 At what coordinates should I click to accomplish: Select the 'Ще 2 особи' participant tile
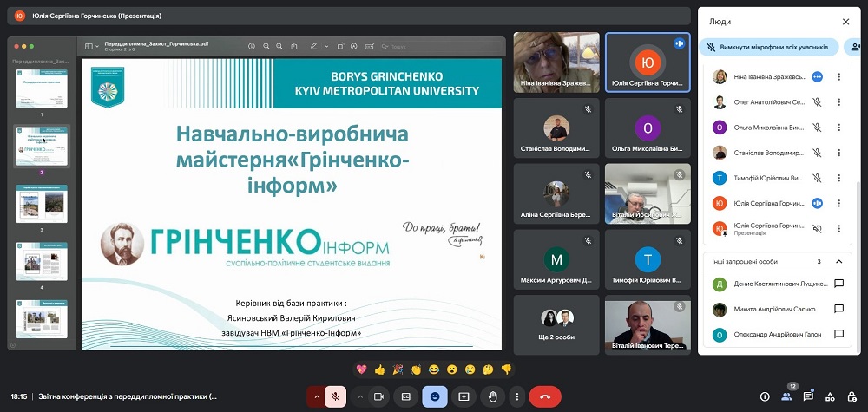coord(556,324)
